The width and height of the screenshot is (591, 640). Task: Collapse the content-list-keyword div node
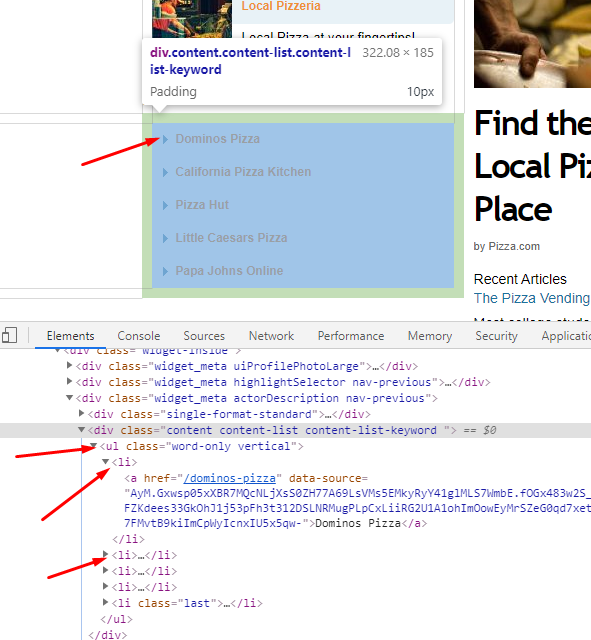(x=82, y=429)
